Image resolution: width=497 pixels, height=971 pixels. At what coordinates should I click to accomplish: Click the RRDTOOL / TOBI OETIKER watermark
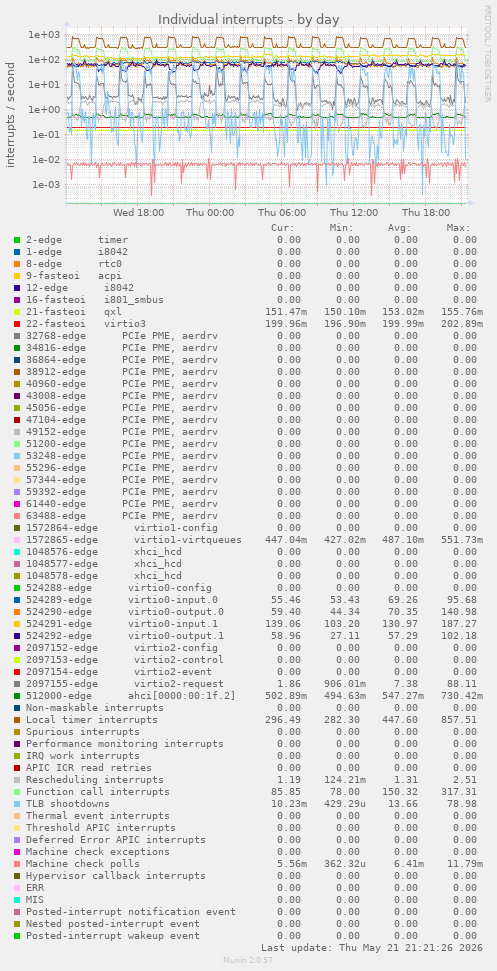click(x=488, y=53)
